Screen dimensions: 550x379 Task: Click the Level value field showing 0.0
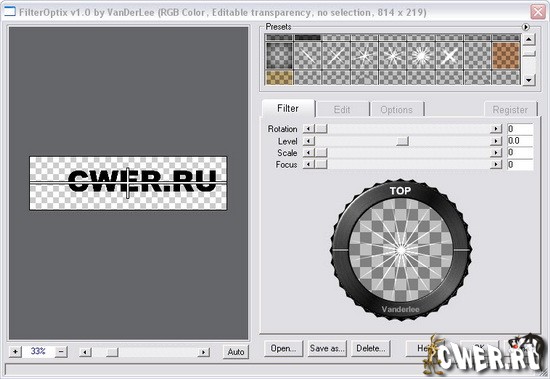click(520, 141)
